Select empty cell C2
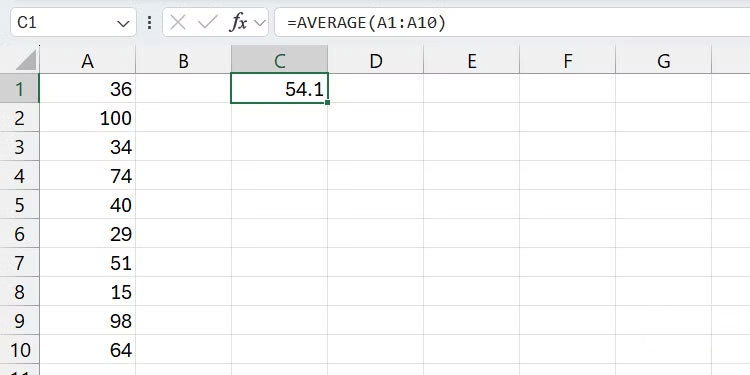 tap(280, 118)
